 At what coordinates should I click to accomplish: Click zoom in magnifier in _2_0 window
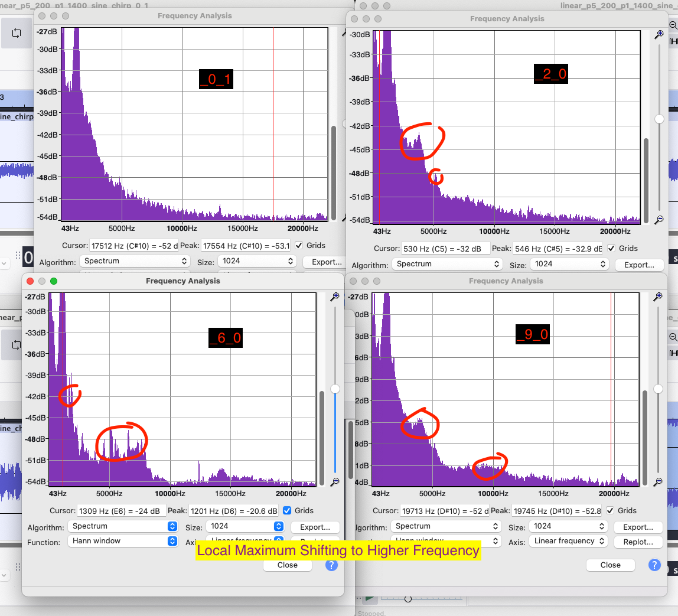[659, 35]
